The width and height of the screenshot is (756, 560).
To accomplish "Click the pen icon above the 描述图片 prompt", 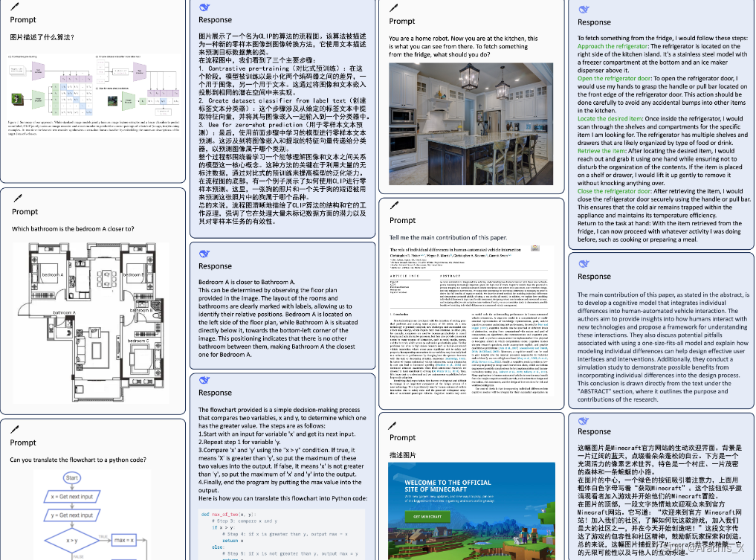I will (392, 425).
